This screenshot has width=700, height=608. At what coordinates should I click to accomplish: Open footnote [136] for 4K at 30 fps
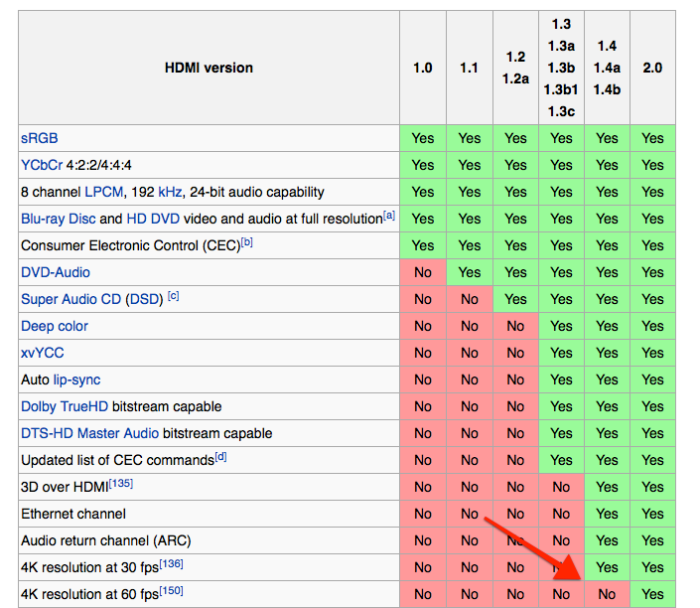point(170,564)
